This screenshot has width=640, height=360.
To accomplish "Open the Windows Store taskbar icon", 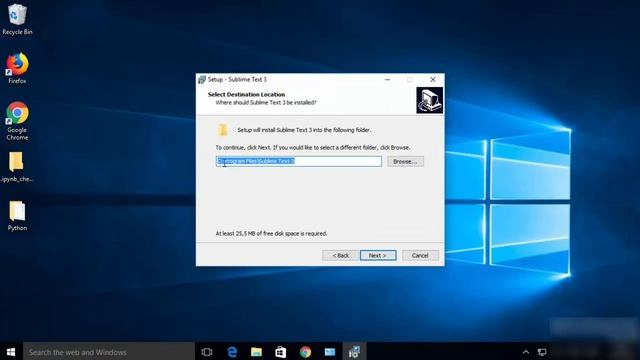I will (280, 352).
